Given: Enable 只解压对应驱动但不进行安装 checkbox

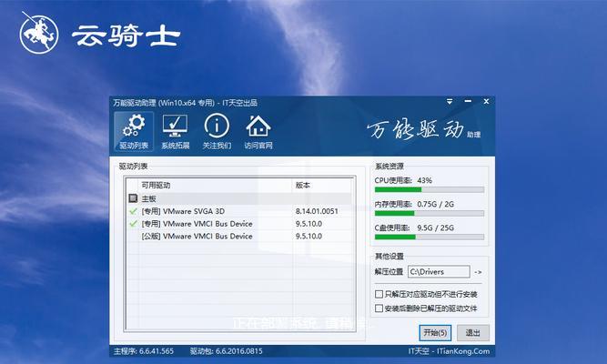Looking at the screenshot, I should pos(379,294).
